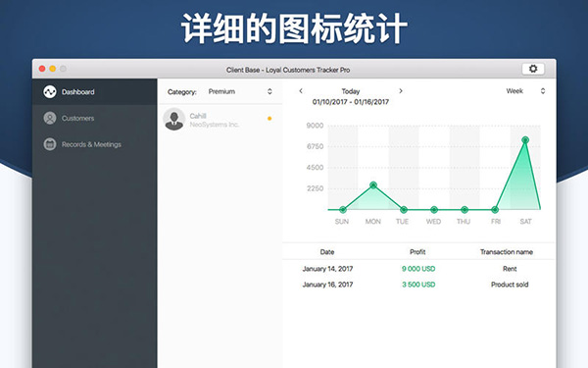The height and width of the screenshot is (368, 588).
Task: Click the WED day label
Action: point(433,222)
